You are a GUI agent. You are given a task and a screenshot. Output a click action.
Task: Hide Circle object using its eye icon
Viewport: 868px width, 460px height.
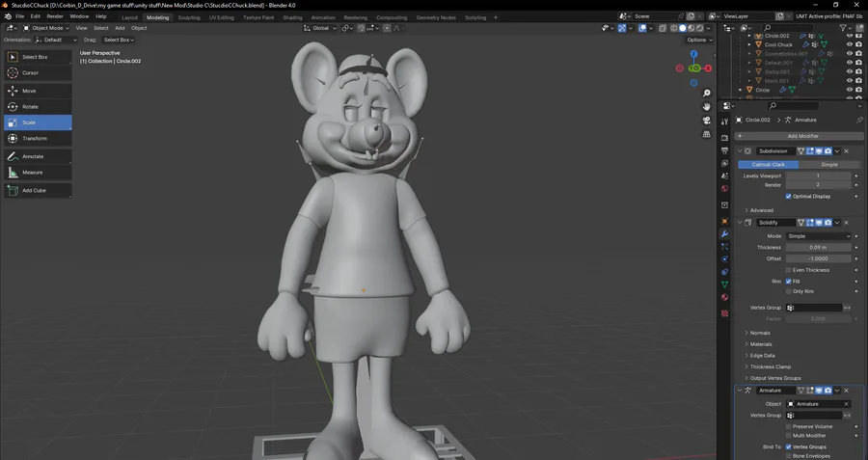(x=849, y=90)
